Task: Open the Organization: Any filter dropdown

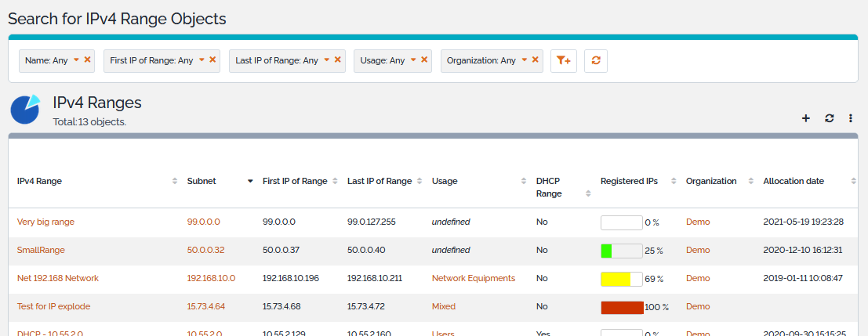Action: [524, 60]
